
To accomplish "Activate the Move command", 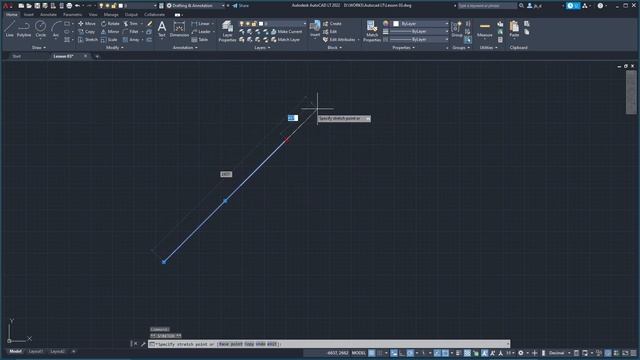I will 87,24.
